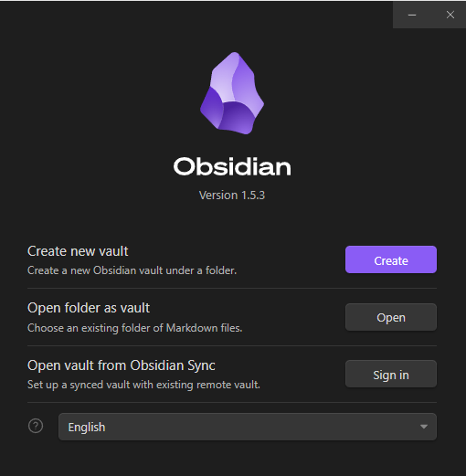Click the Open button for folder vault
Screen dimensions: 466x476
pos(391,317)
